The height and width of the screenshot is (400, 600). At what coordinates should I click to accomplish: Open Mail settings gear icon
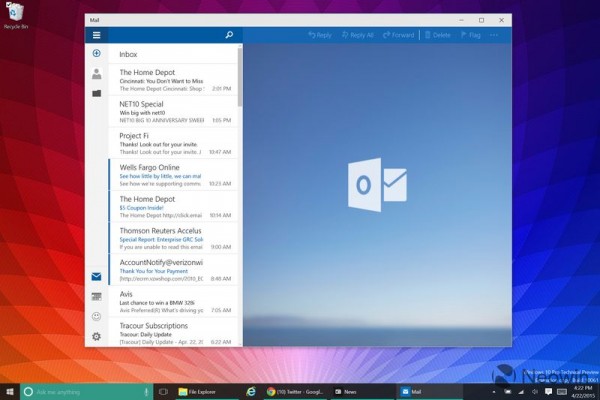pyautogui.click(x=96, y=336)
